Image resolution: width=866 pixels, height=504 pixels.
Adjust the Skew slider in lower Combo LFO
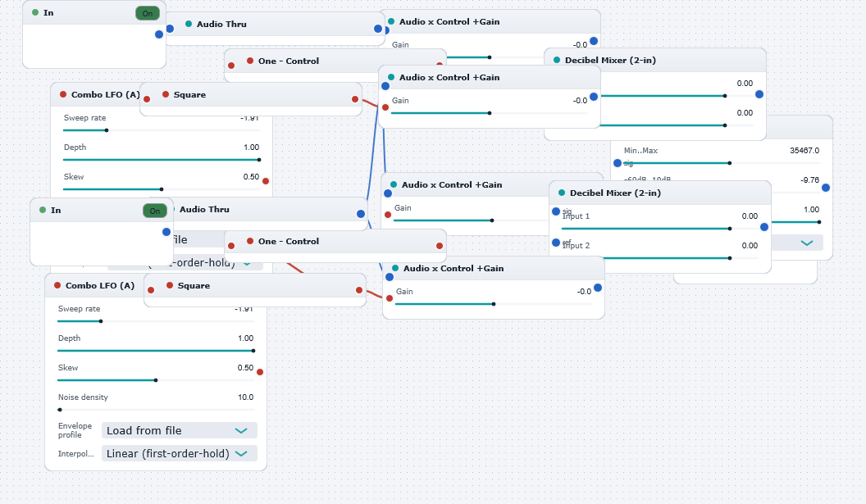tap(156, 379)
